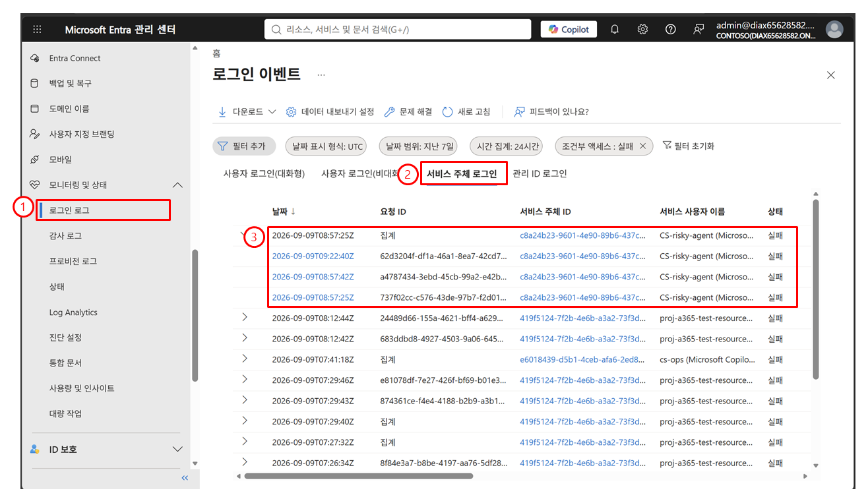Open the app launcher waffle icon
The width and height of the screenshot is (868, 501).
[37, 30]
